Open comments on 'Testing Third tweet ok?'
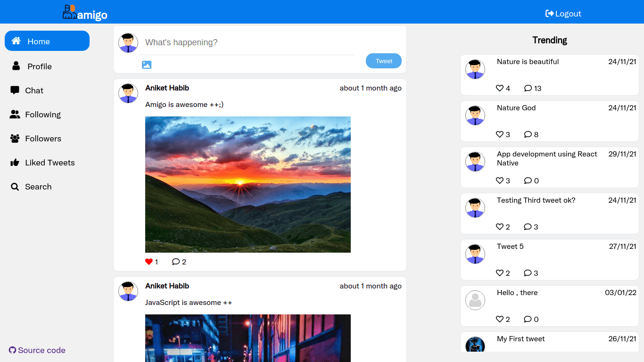 click(x=528, y=227)
